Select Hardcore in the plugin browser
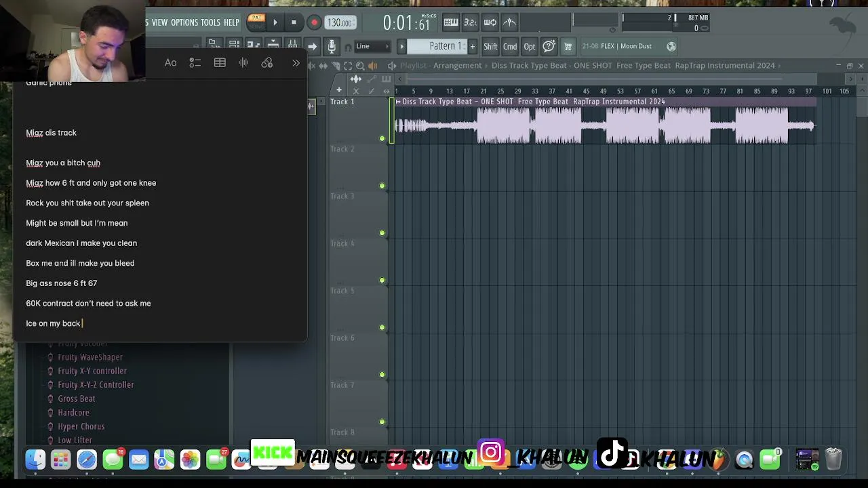868x488 pixels. pyautogui.click(x=73, y=413)
